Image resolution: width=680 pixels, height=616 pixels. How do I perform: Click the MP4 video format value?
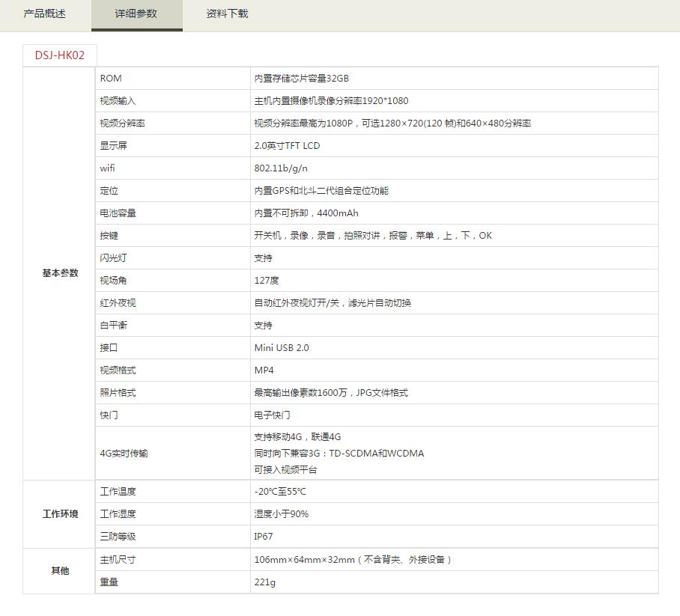click(264, 370)
